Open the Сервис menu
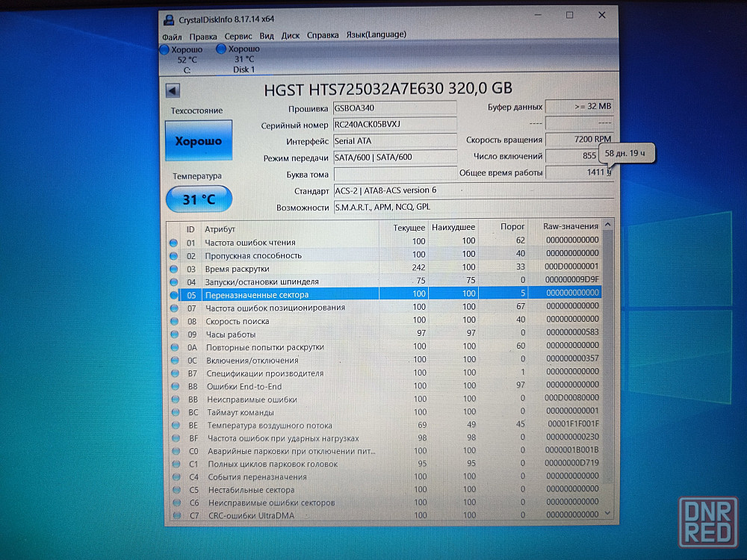Screen dimensions: 747x560 coord(238,35)
